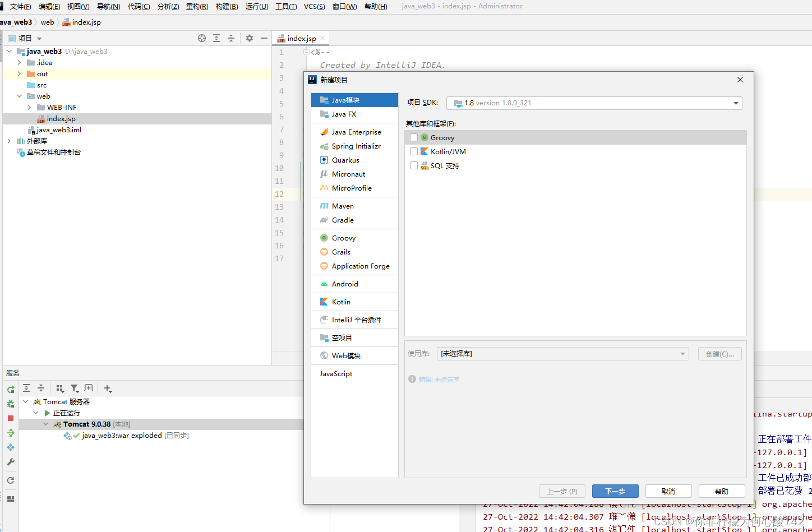
Task: Open the 运行(U) menu
Action: pyautogui.click(x=257, y=6)
